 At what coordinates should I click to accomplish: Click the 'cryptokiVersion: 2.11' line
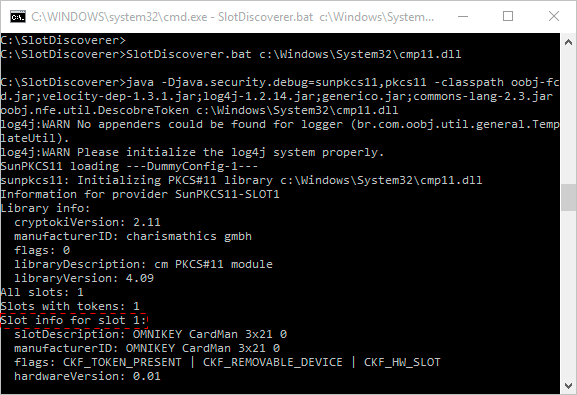pyautogui.click(x=87, y=222)
